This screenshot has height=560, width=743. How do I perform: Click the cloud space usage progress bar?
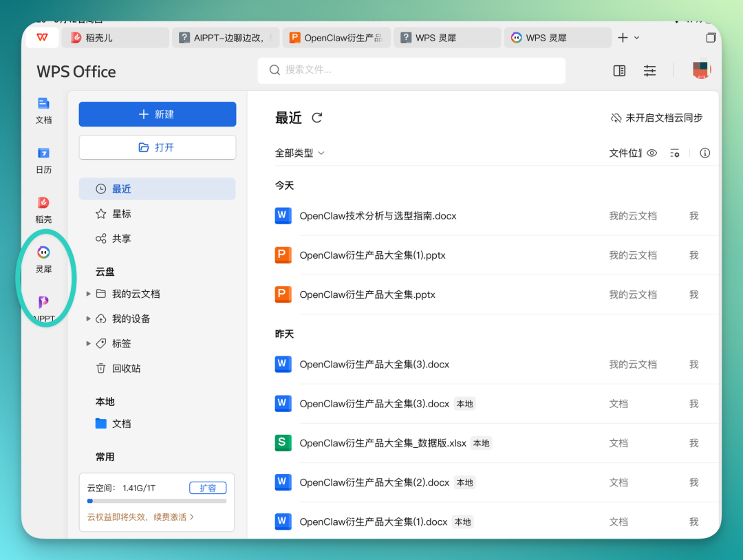pyautogui.click(x=157, y=501)
